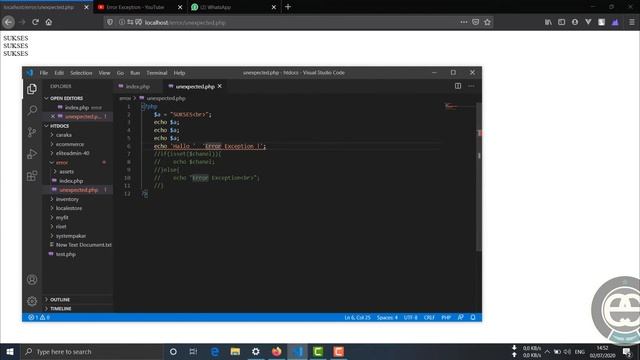
Task: Click the Spaces: 4 indentation status item
Action: (x=387, y=317)
